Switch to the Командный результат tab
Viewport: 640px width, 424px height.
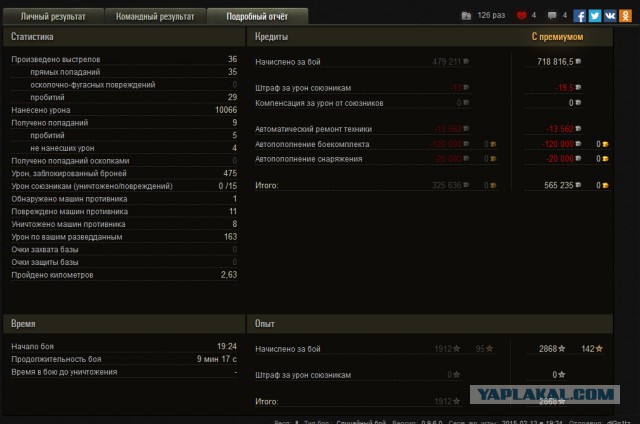point(155,16)
